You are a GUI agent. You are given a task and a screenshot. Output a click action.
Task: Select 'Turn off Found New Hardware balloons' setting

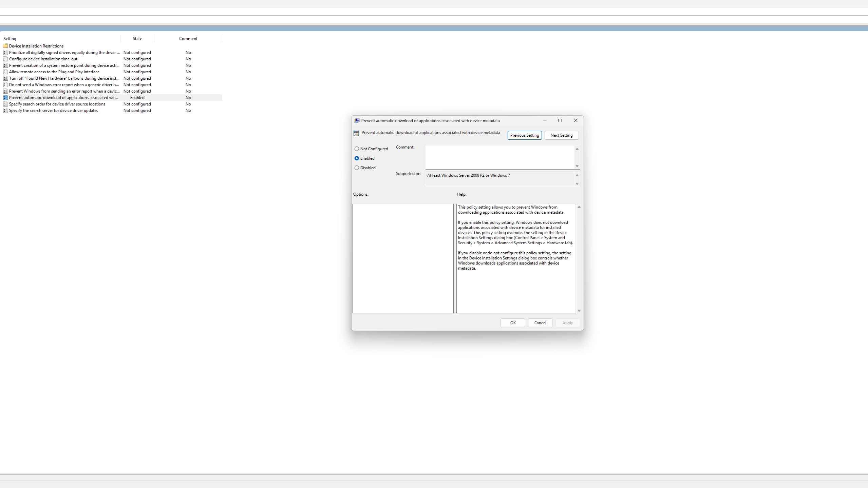(112, 78)
